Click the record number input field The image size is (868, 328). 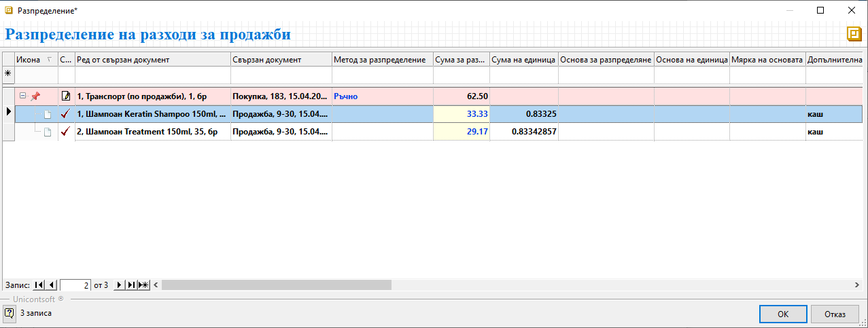(x=75, y=285)
